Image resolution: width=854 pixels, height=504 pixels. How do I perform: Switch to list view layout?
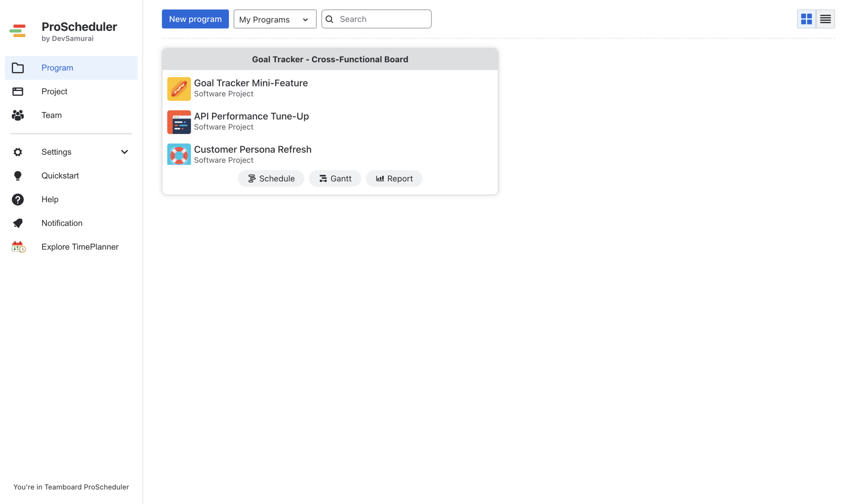click(x=825, y=19)
